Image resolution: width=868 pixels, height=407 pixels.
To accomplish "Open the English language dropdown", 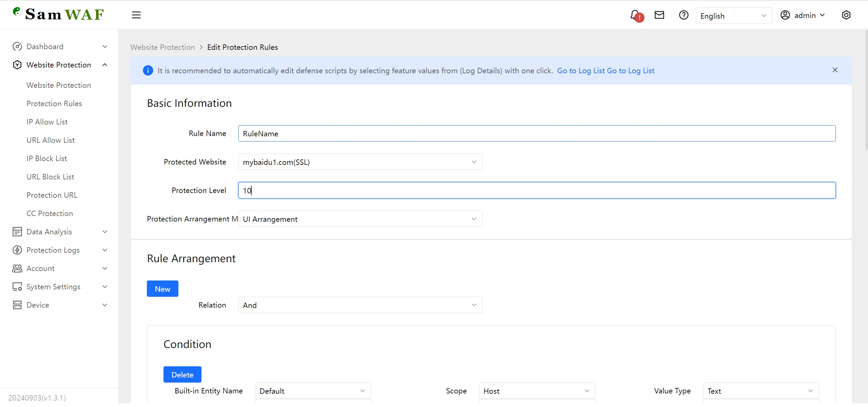I will pos(733,16).
